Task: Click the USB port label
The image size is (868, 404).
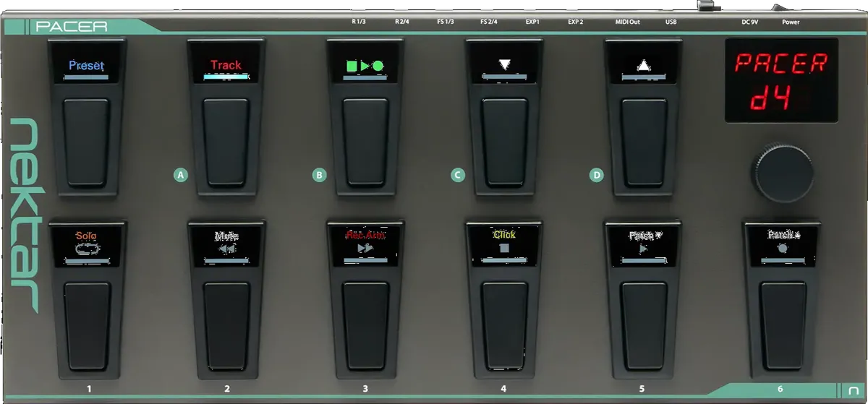Action: click(671, 22)
